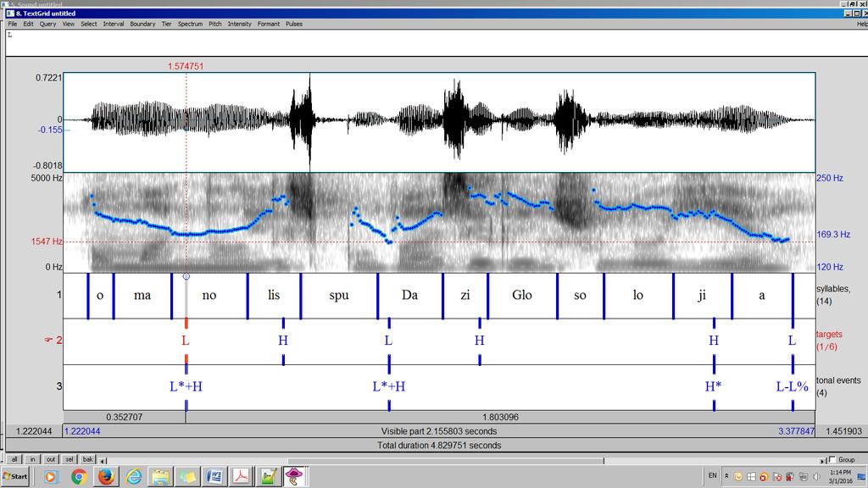Click the 'sel' zoom button

coord(70,459)
